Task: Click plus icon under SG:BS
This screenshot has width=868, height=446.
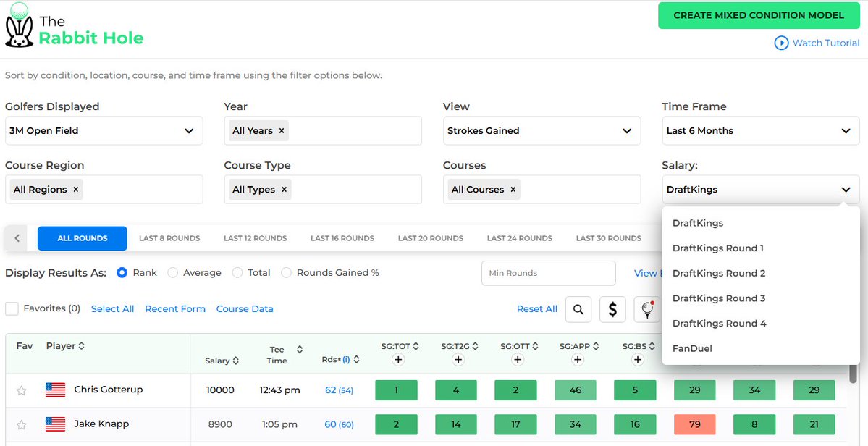Action: (x=637, y=360)
